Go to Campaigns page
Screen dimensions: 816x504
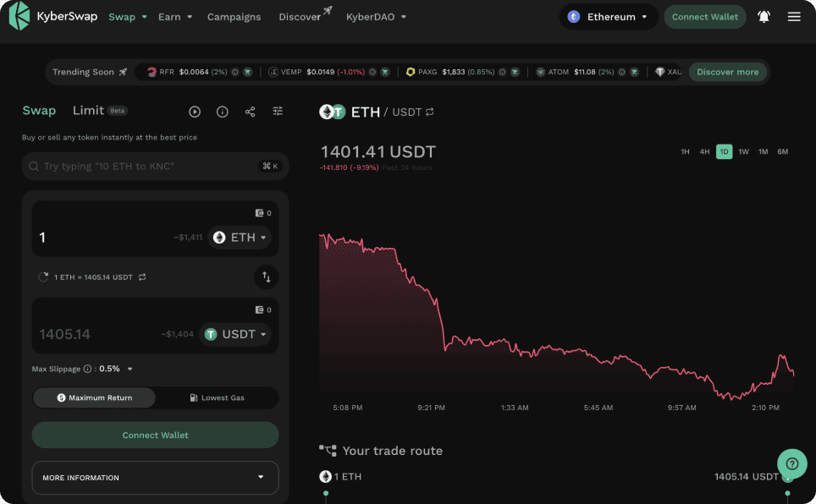[x=234, y=17]
